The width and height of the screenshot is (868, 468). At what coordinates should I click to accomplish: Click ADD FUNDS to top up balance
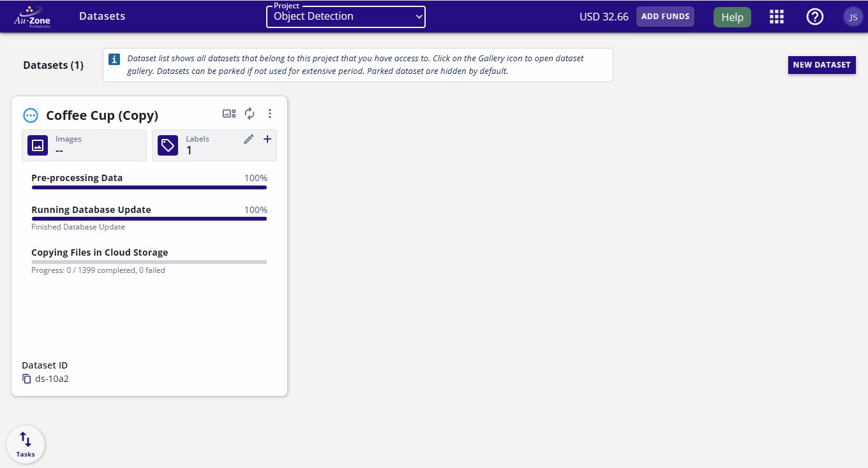[665, 17]
